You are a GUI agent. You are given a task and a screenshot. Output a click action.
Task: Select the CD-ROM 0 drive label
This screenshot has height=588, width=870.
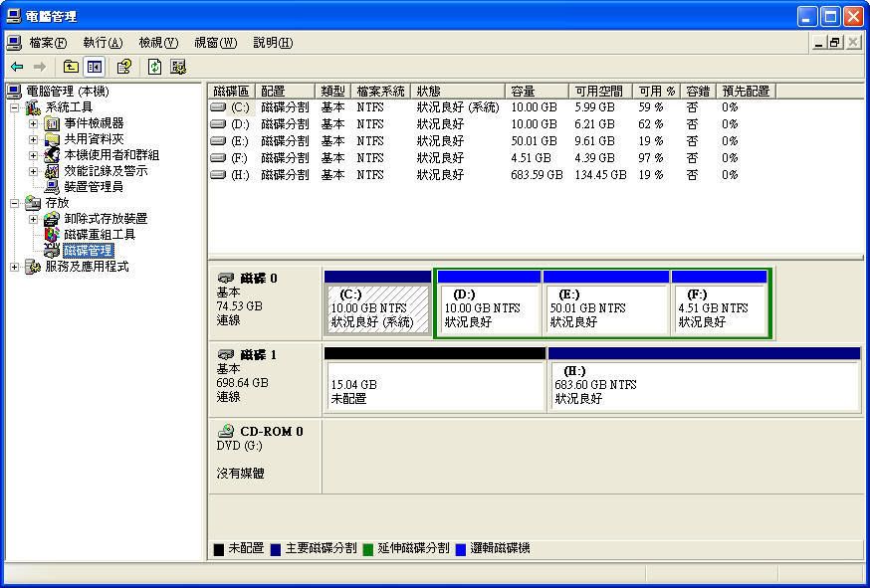click(x=271, y=431)
